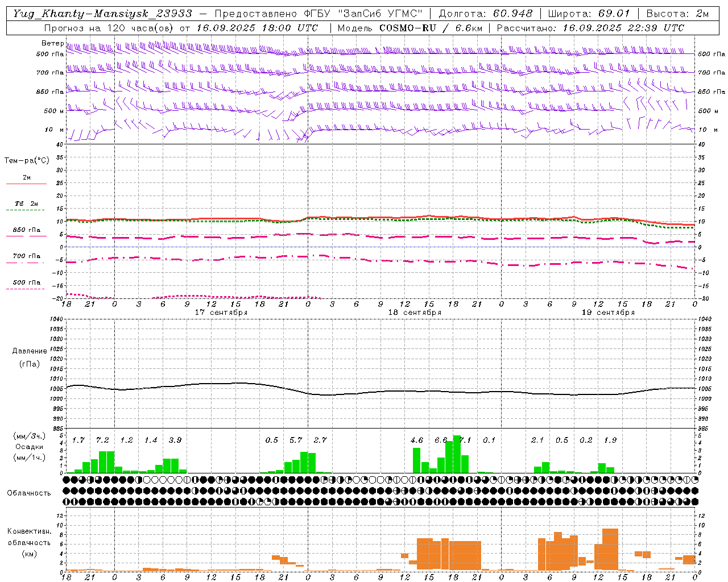The height and width of the screenshot is (582, 728).
Task: Click the 18 сентября date label
Action: point(415,313)
